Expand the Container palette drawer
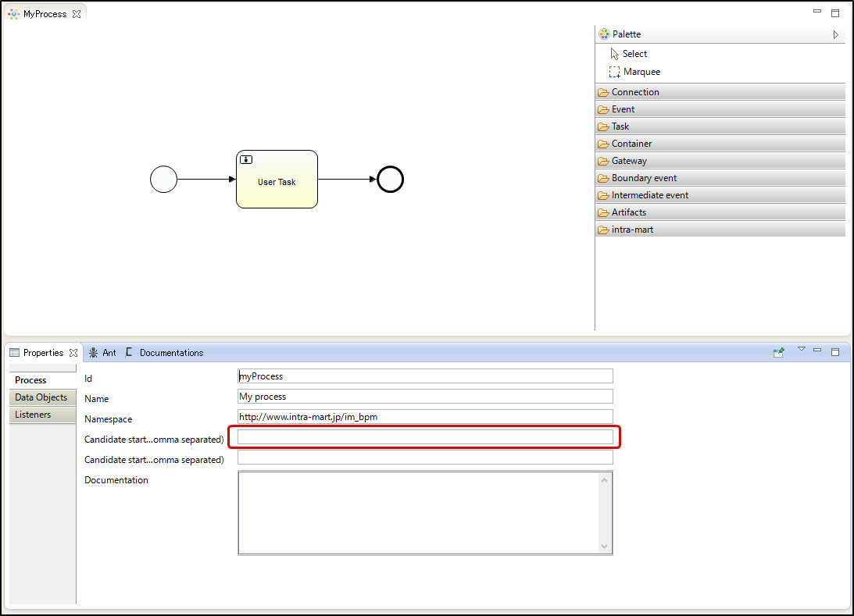This screenshot has height=616, width=854. coord(720,144)
